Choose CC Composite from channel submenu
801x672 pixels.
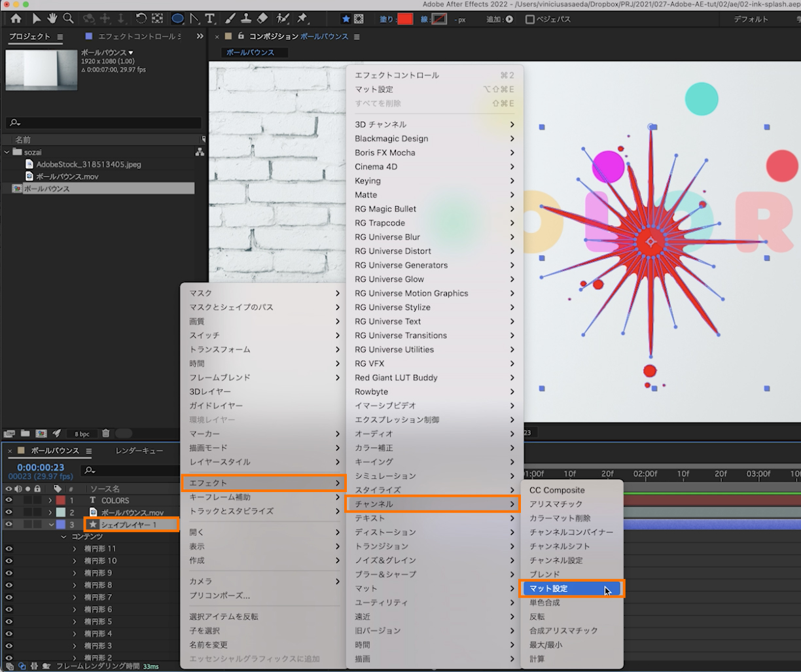572,490
